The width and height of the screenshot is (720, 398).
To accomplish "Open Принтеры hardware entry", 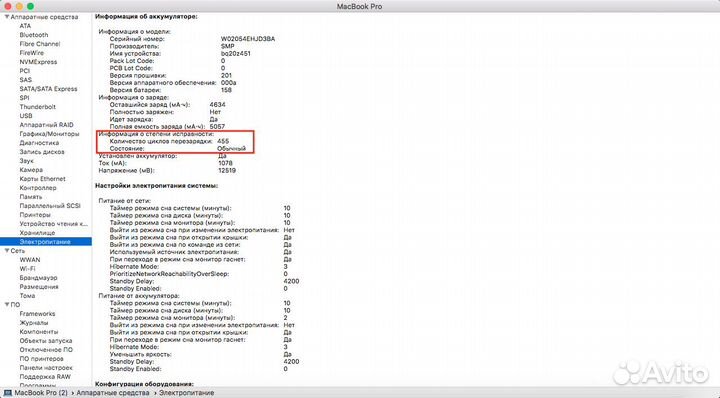I will (x=35, y=214).
